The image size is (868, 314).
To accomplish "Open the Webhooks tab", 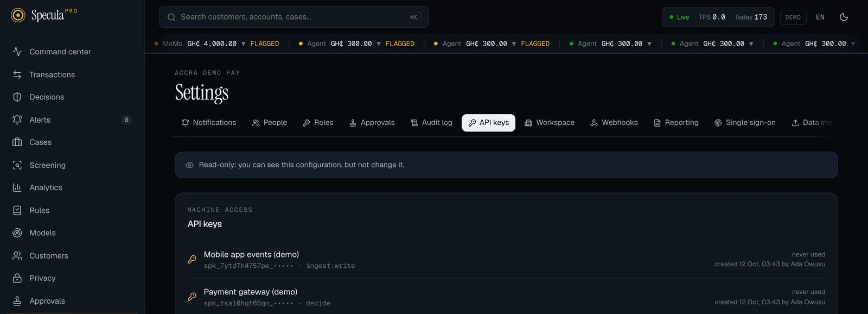I will pos(614,123).
